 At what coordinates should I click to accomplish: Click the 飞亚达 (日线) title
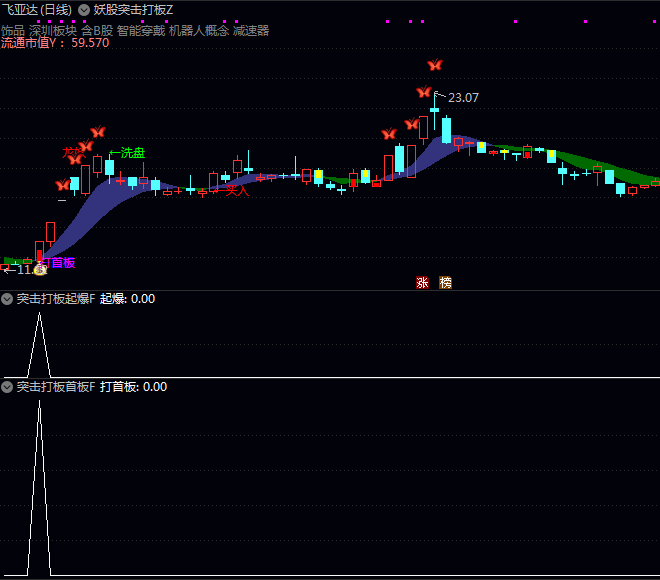(x=37, y=10)
